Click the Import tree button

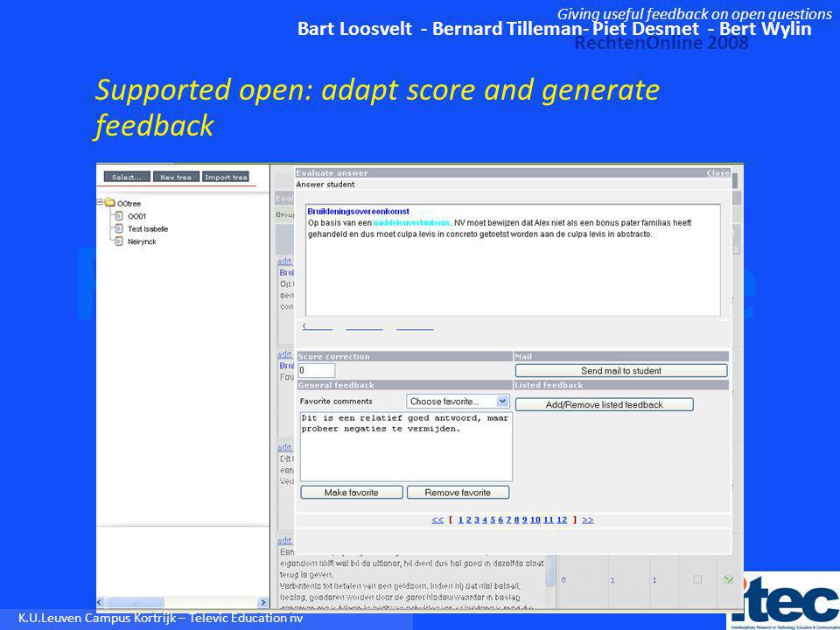(x=226, y=178)
